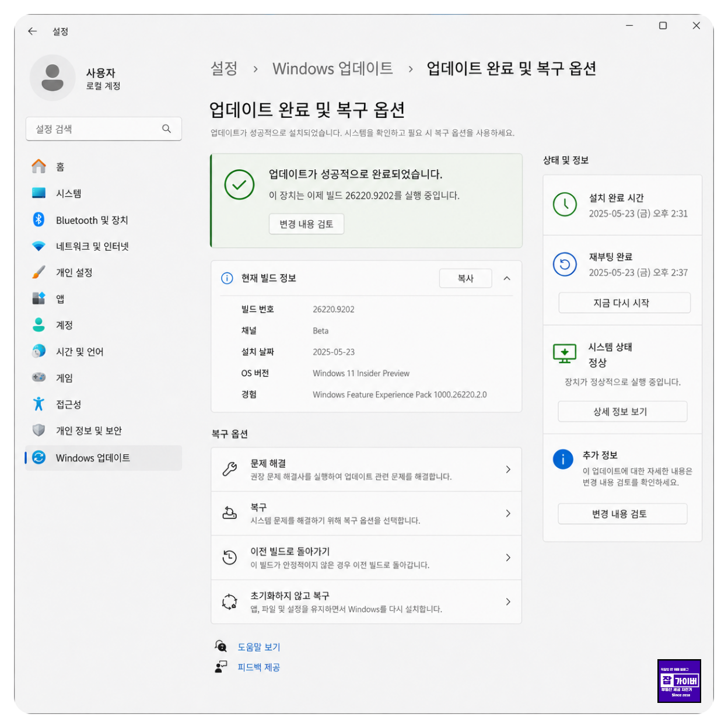Click the wrench icon for 문제 해결
The height and width of the screenshot is (728, 728).
[x=230, y=469]
